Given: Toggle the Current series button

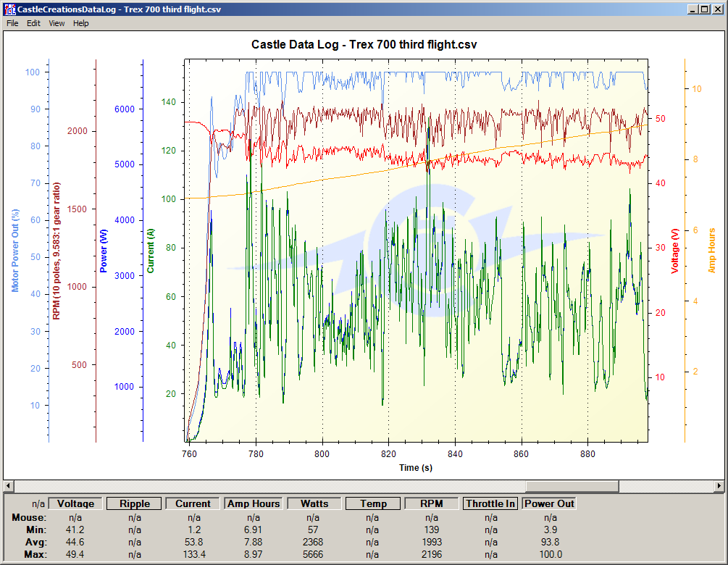Looking at the screenshot, I should tap(193, 503).
